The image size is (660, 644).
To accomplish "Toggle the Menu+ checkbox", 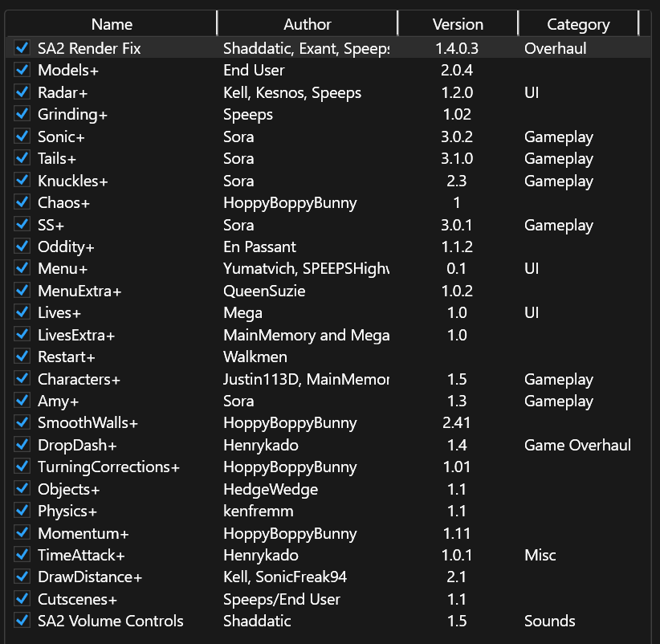I will [22, 268].
